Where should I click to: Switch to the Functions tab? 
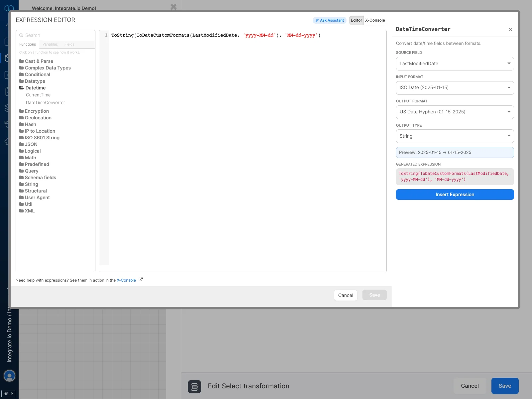tap(28, 44)
